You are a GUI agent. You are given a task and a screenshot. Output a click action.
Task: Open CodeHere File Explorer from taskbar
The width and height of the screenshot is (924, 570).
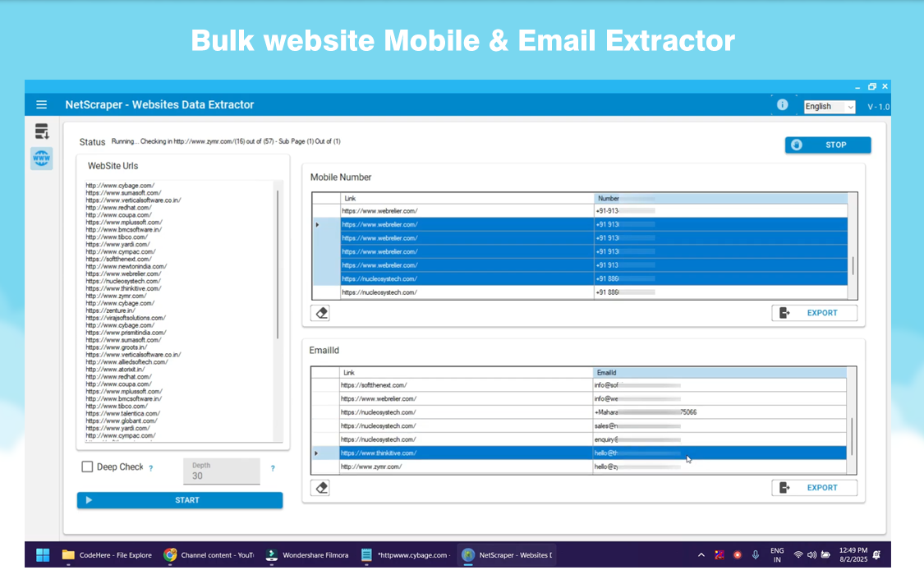107,554
